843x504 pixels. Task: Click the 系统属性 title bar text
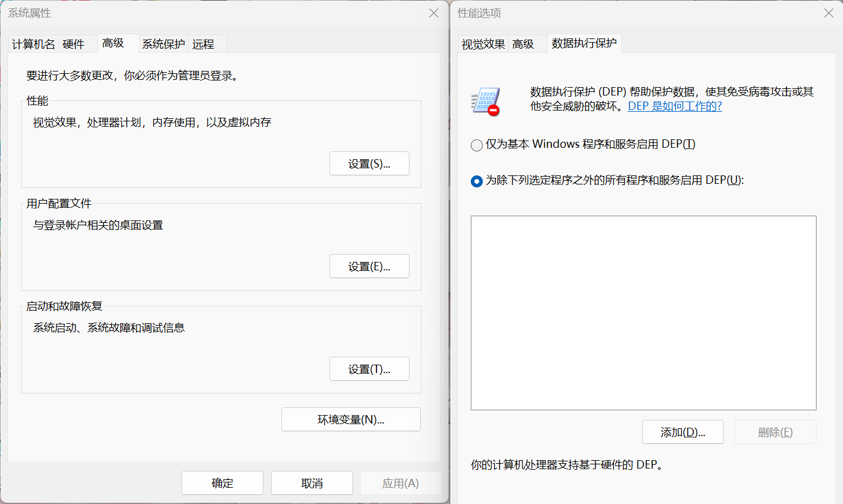click(29, 13)
